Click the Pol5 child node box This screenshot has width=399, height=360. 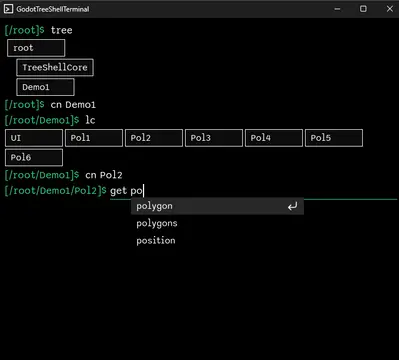coord(334,138)
